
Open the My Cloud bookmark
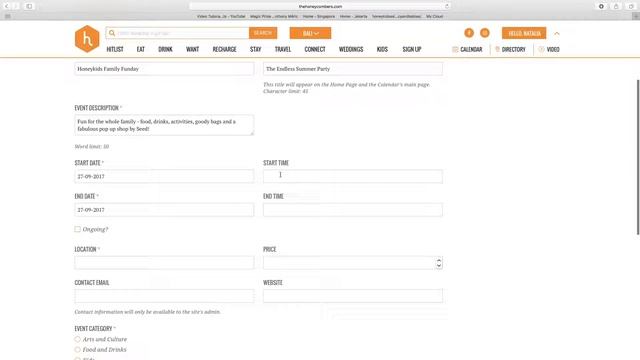click(x=435, y=16)
